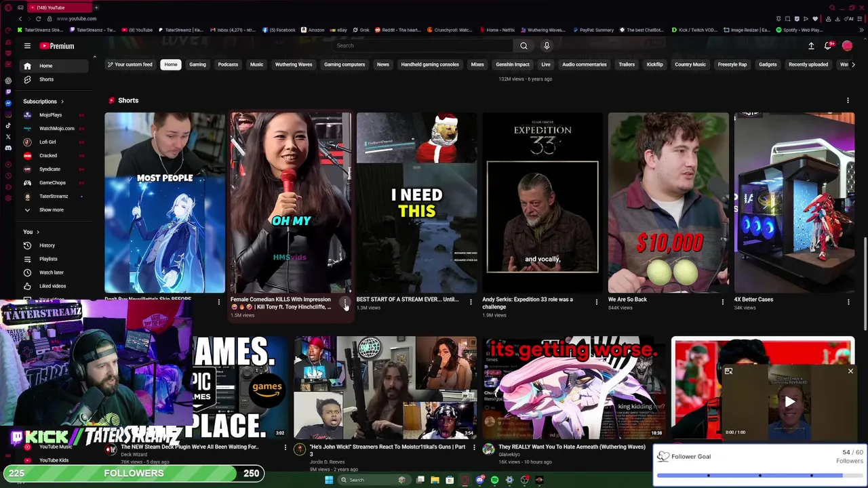
Task: Open TikTok in the Opera sidebar
Action: 8,125
